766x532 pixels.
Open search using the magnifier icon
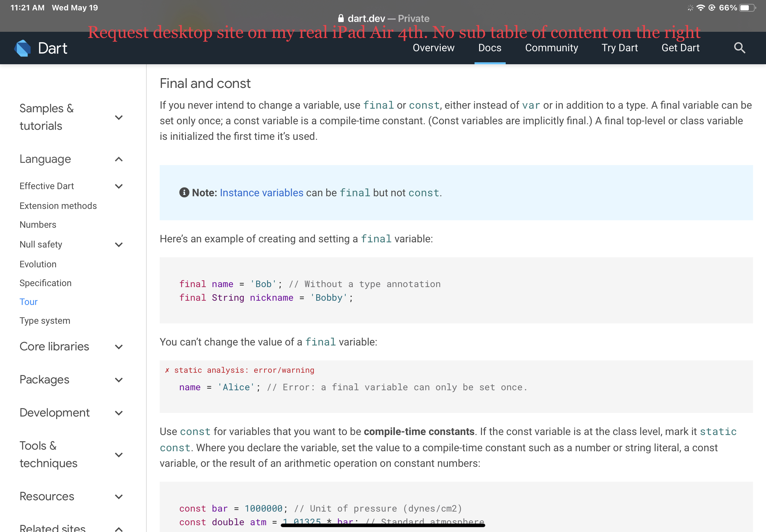coord(740,48)
